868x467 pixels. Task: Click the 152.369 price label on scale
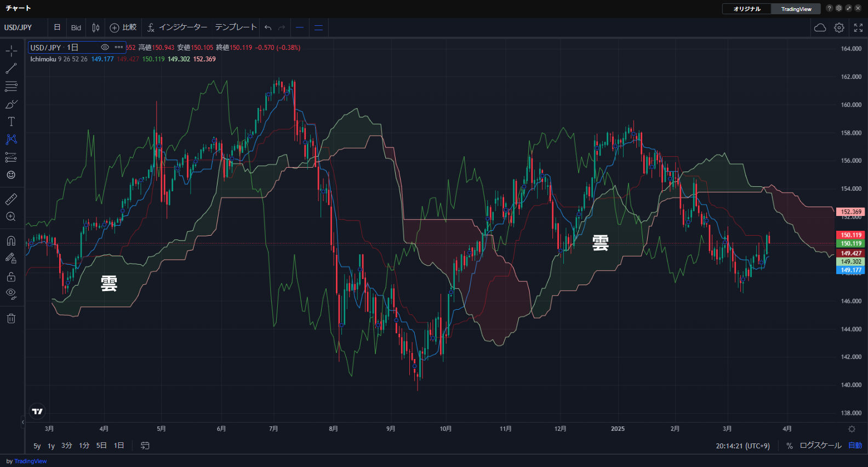point(850,212)
